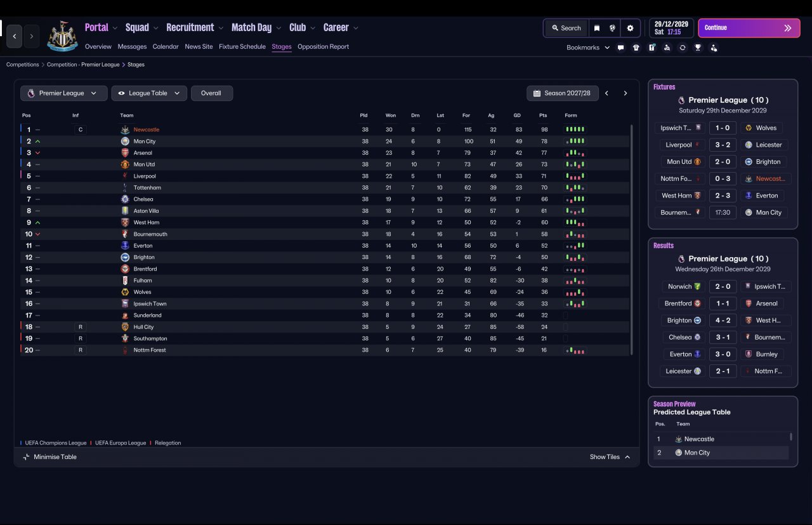Image resolution: width=812 pixels, height=525 pixels.
Task: Open the shirt icon shortcut
Action: pos(636,48)
